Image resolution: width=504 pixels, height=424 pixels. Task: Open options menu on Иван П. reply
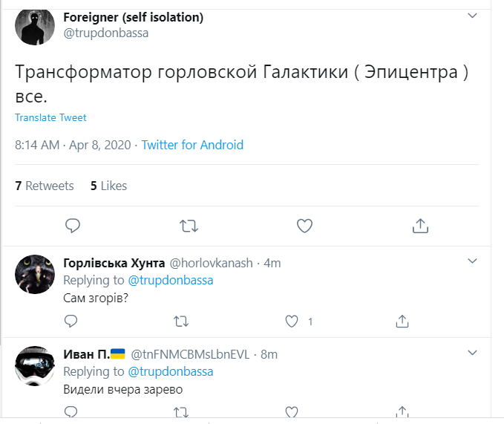click(473, 353)
